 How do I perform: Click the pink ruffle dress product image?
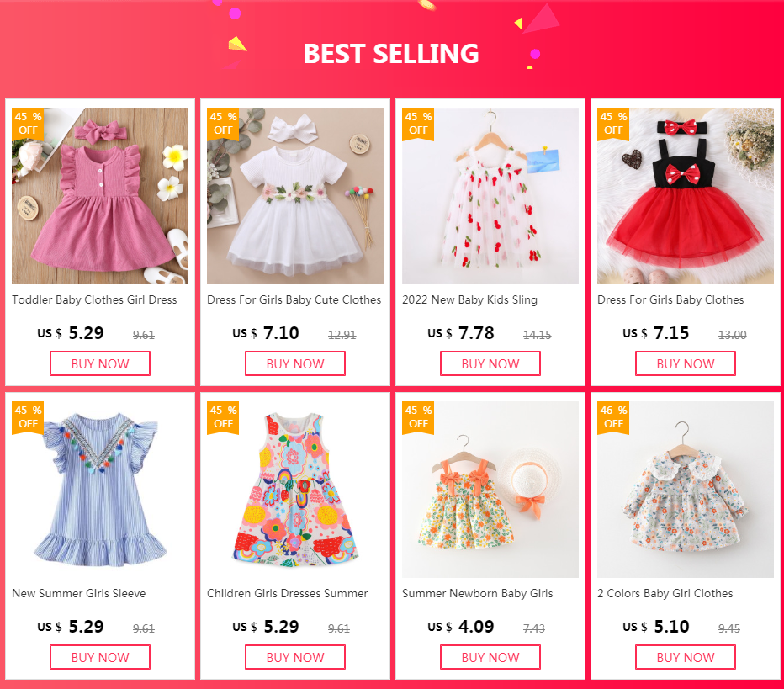point(100,196)
